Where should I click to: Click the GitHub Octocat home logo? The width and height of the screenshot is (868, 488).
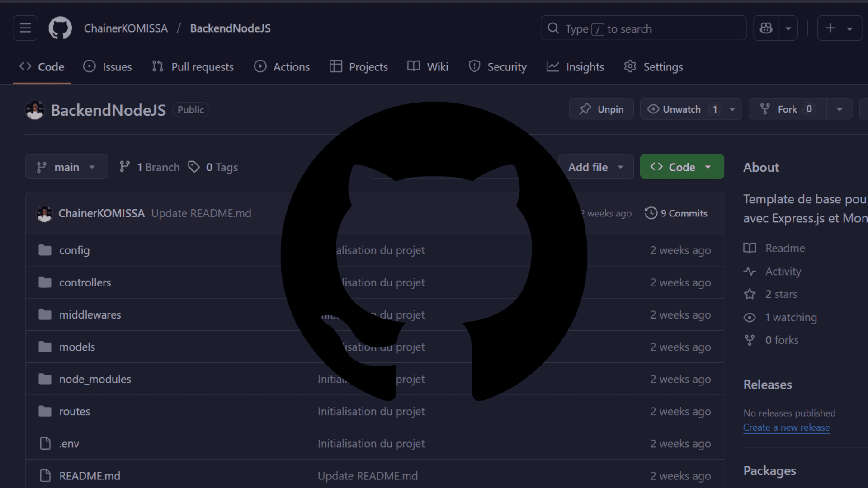click(60, 28)
